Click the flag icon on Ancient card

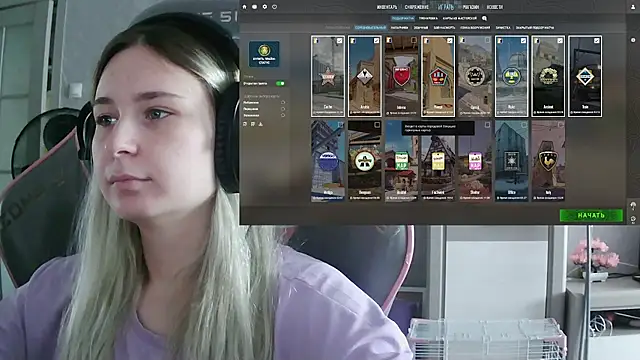tap(536, 41)
